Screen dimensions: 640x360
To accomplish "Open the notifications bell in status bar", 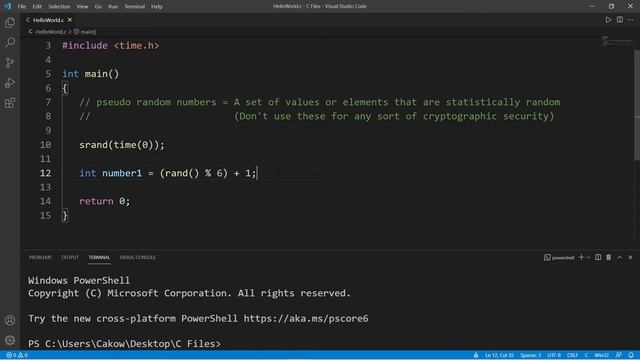I will (631, 355).
